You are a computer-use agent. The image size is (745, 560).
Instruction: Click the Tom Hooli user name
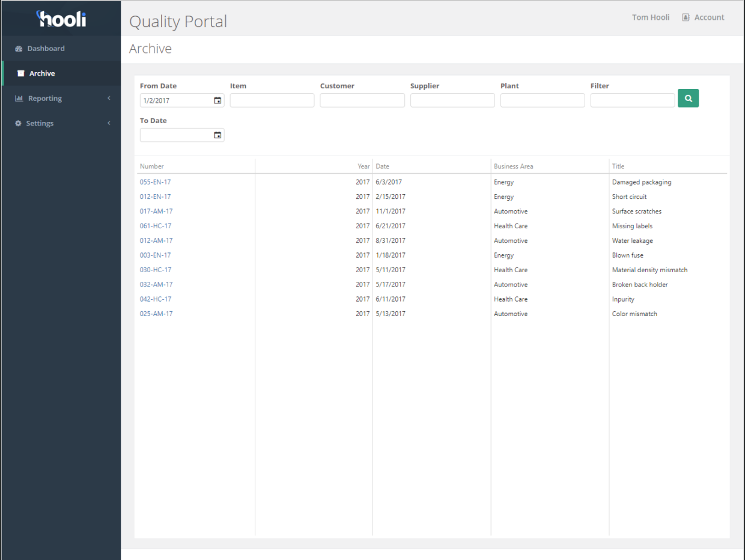651,17
